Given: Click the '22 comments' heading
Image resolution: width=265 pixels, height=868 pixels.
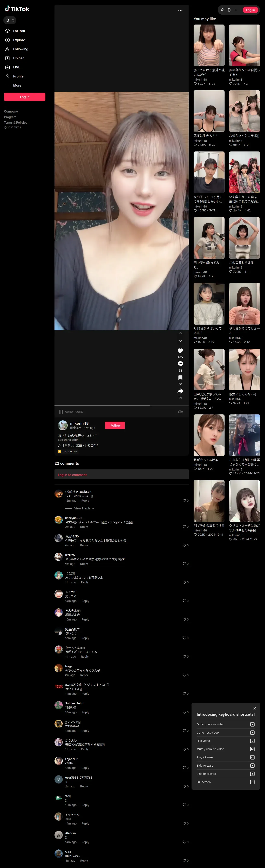Looking at the screenshot, I should [67, 464].
